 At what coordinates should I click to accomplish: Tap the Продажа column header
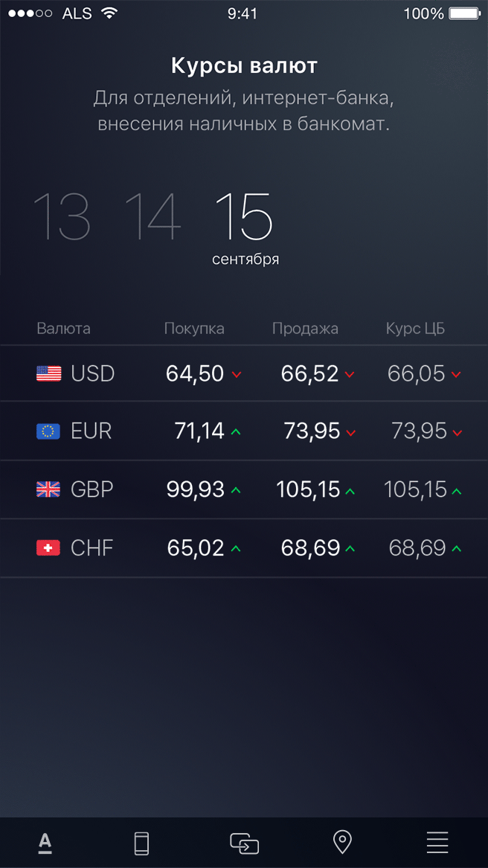coord(305,329)
